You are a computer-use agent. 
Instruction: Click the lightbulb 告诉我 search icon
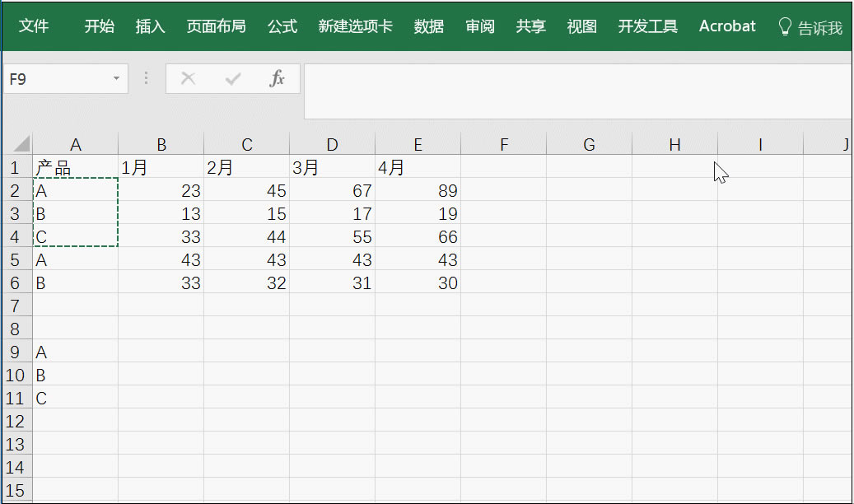coord(784,26)
